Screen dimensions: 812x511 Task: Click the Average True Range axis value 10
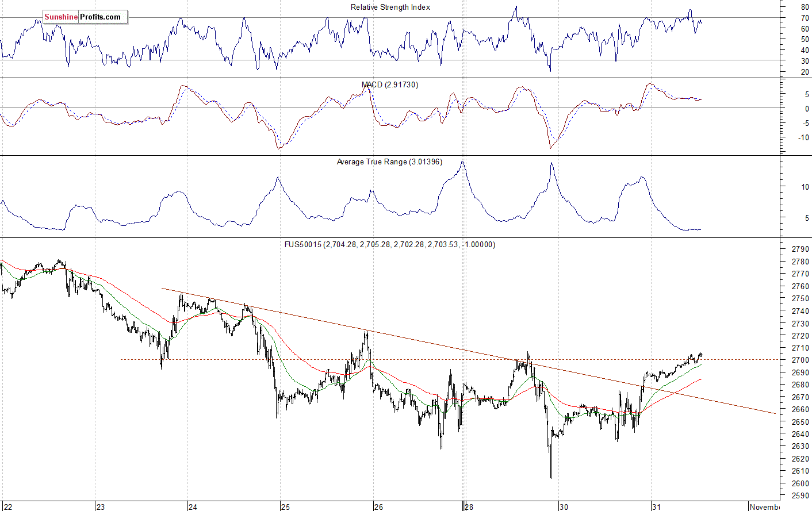pos(805,187)
